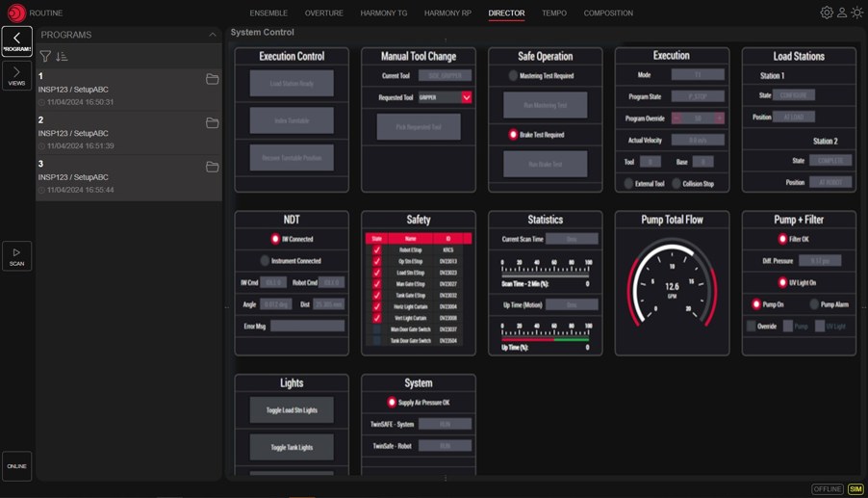
Task: Check the Man Door Gate Switch checkbox
Action: pyautogui.click(x=377, y=329)
